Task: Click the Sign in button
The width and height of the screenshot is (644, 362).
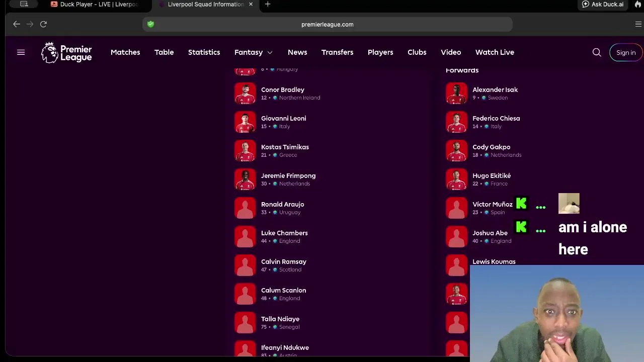Action: (626, 52)
